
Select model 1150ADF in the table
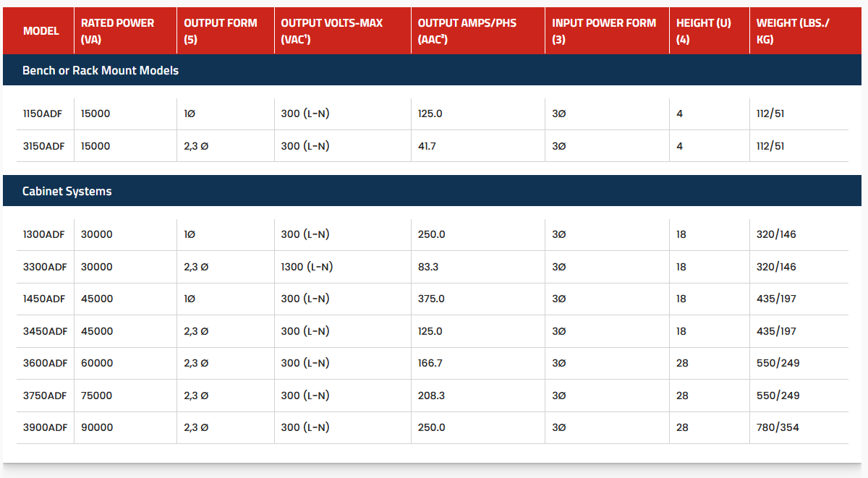coord(43,114)
